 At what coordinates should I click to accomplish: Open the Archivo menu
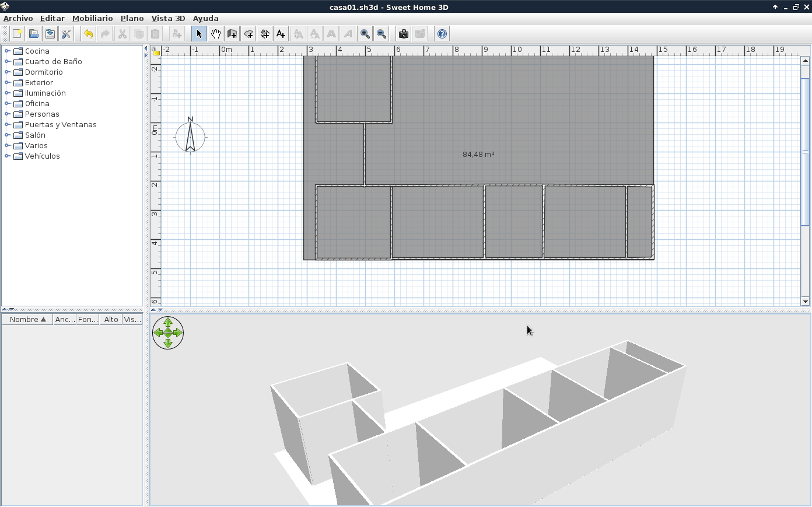point(18,18)
